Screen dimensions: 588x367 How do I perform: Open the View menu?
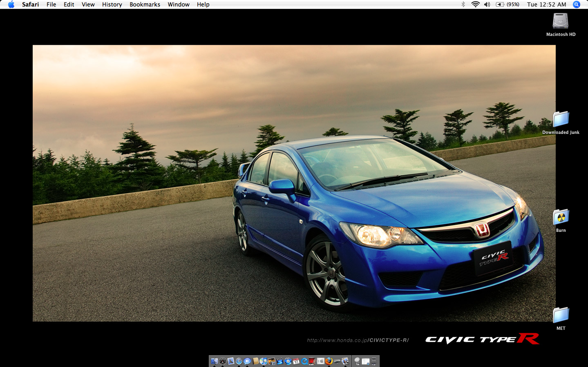coord(88,4)
